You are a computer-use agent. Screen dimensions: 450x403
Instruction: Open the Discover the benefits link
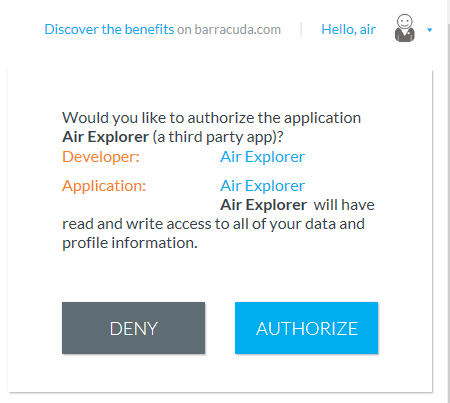pos(109,29)
